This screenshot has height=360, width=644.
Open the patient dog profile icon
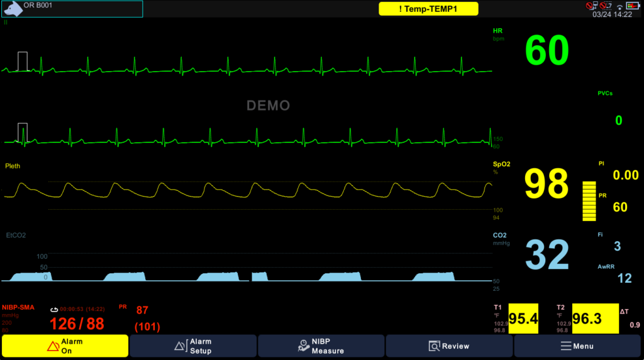(x=13, y=9)
